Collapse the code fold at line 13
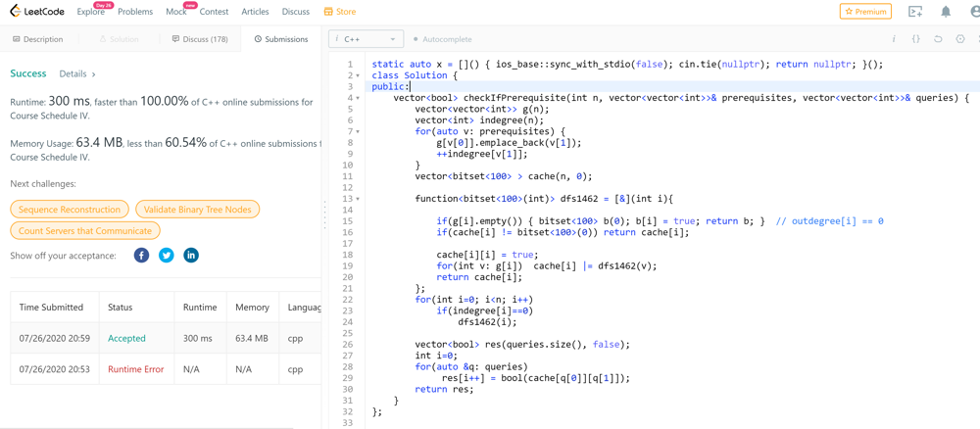The image size is (980, 429). [358, 199]
